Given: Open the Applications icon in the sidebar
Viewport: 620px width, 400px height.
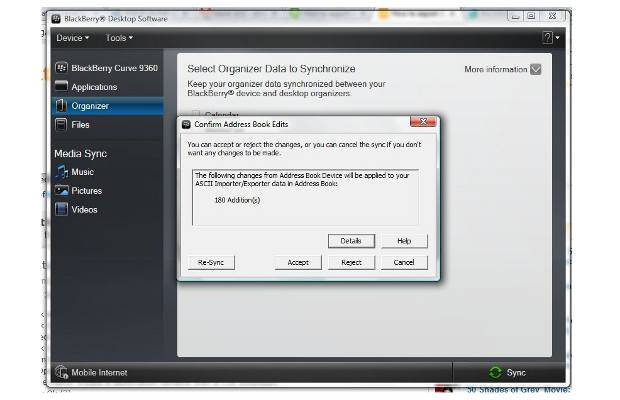Looking at the screenshot, I should (x=61, y=86).
